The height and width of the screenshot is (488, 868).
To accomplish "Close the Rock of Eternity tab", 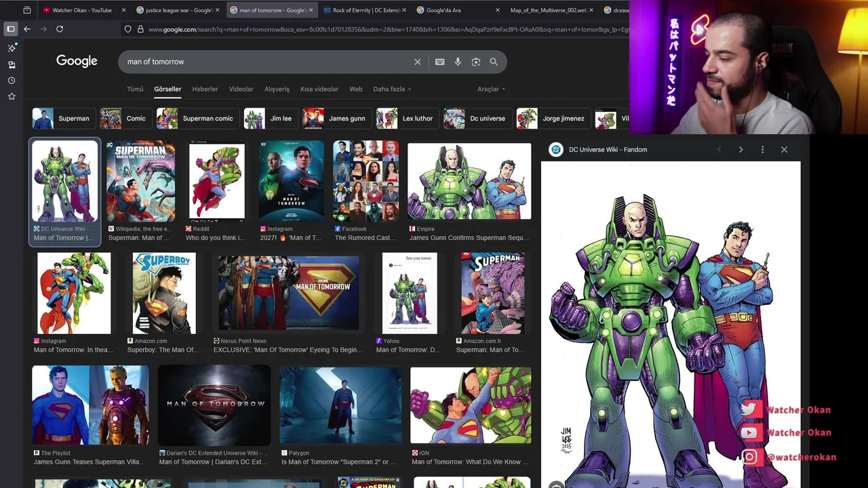I will (x=404, y=10).
